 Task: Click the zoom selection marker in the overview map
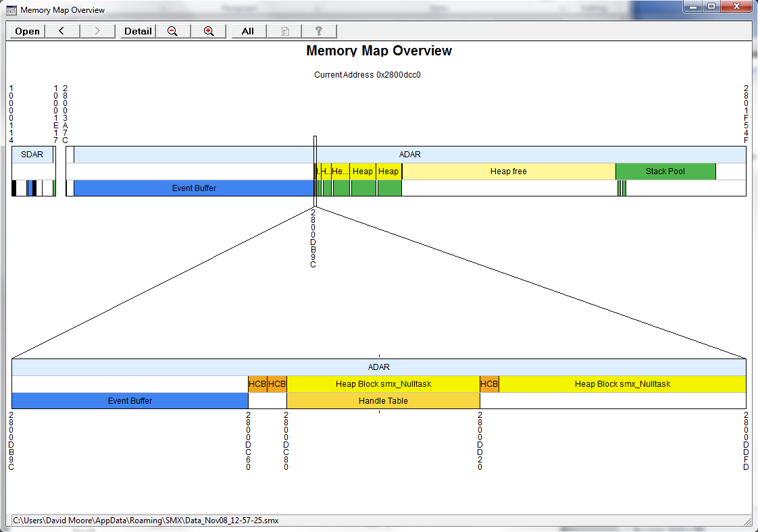(x=315, y=171)
